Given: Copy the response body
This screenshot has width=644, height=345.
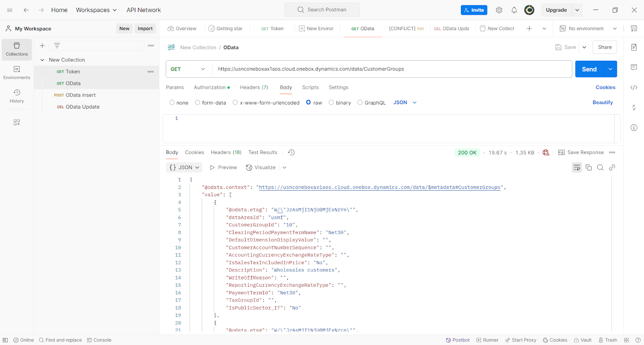Looking at the screenshot, I should (588, 168).
